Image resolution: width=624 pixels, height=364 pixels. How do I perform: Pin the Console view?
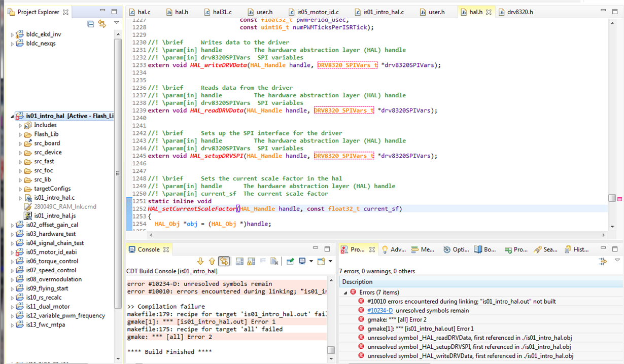pos(290,261)
